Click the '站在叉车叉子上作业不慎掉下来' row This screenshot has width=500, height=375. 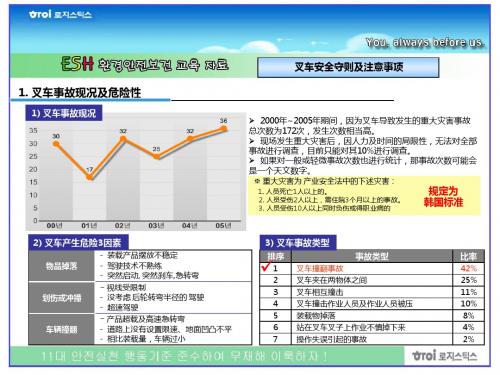pyautogui.click(x=372, y=327)
